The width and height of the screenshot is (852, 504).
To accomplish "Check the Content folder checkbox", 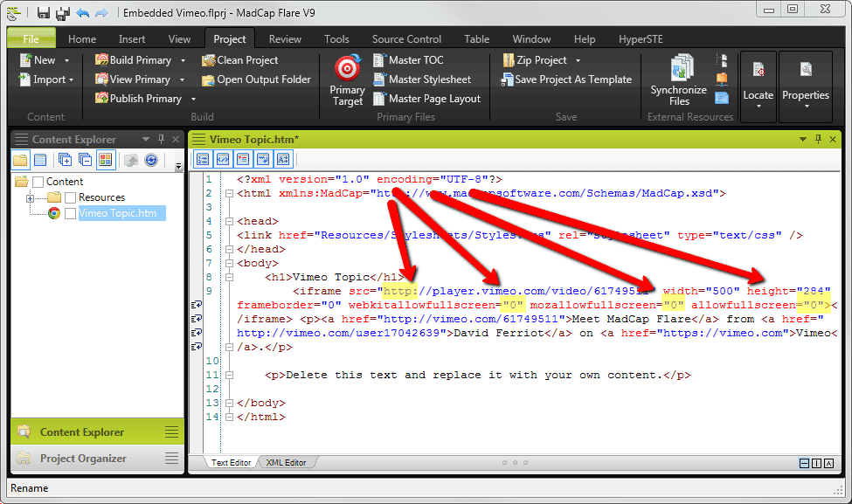I will 38,182.
